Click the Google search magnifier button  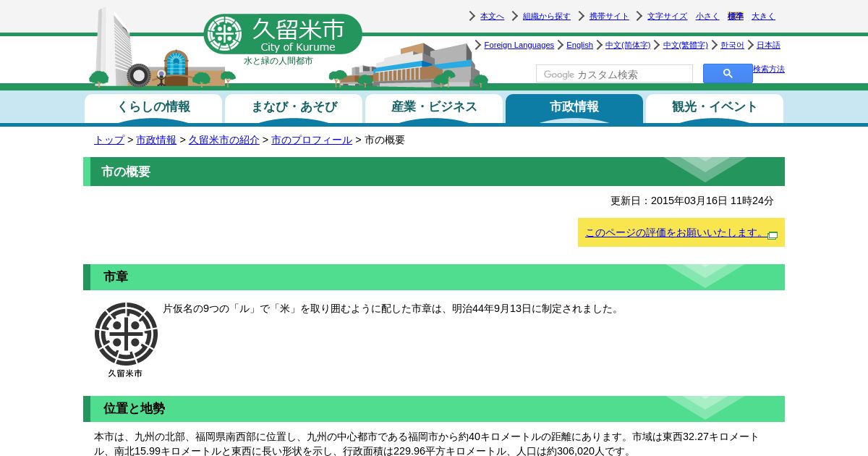[x=728, y=74]
